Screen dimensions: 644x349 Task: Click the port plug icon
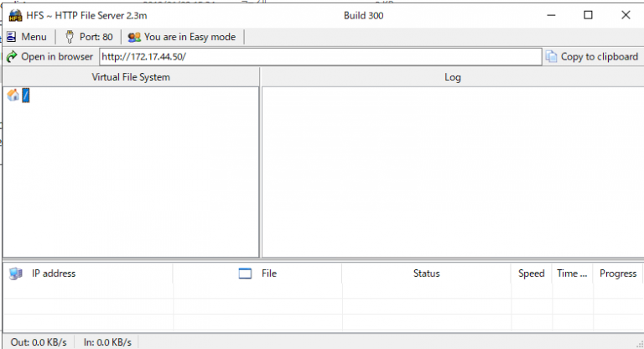point(70,37)
